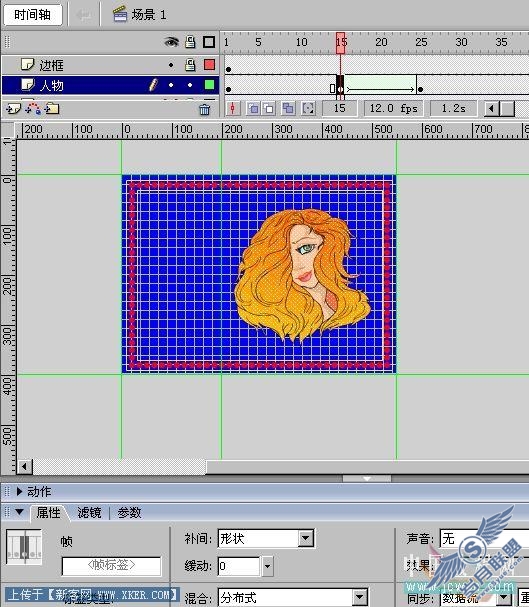Toggle visibility dot of 人物 layer

[x=171, y=85]
